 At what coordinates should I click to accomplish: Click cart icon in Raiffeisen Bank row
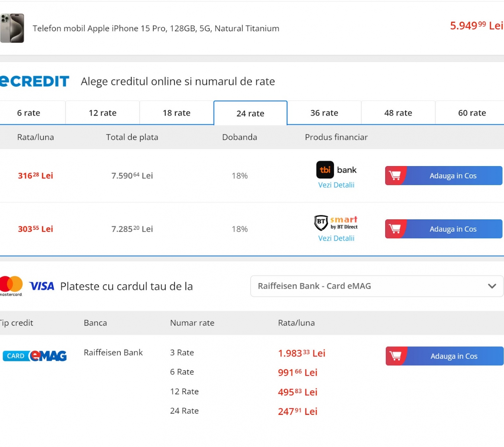(396, 356)
